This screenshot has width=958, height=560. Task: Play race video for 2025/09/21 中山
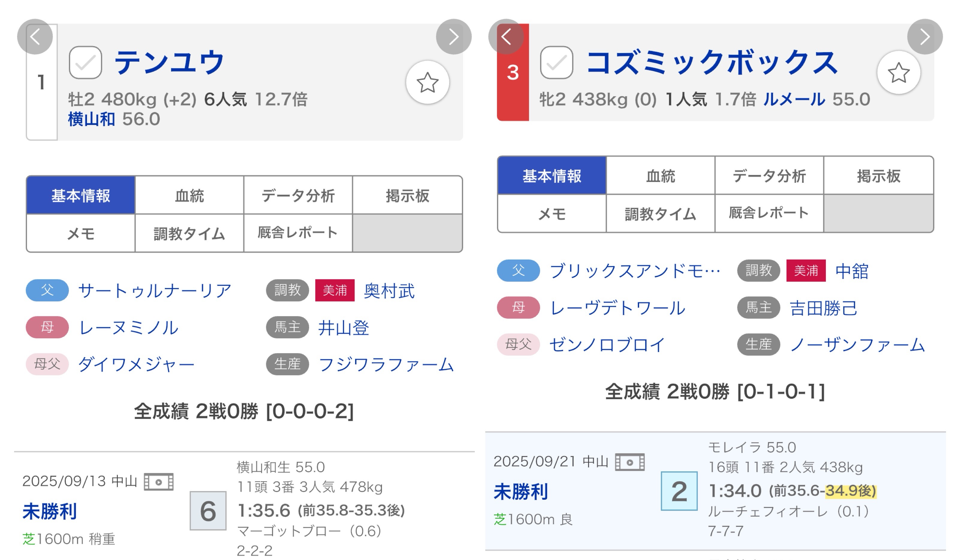pos(629,462)
